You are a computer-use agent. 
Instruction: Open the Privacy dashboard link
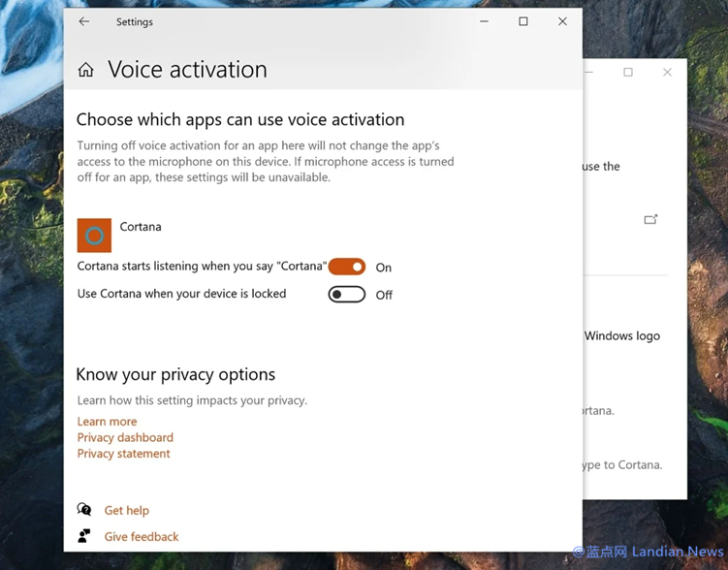pyautogui.click(x=125, y=437)
